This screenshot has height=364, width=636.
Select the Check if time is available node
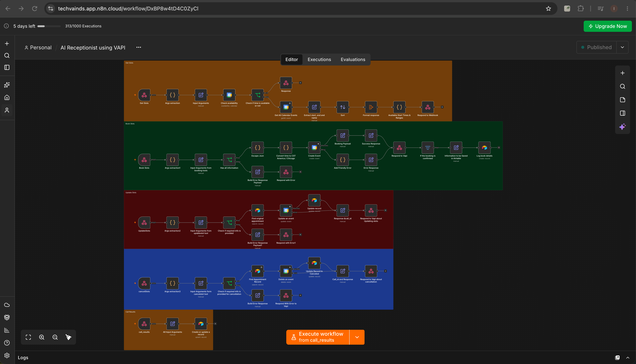click(257, 95)
